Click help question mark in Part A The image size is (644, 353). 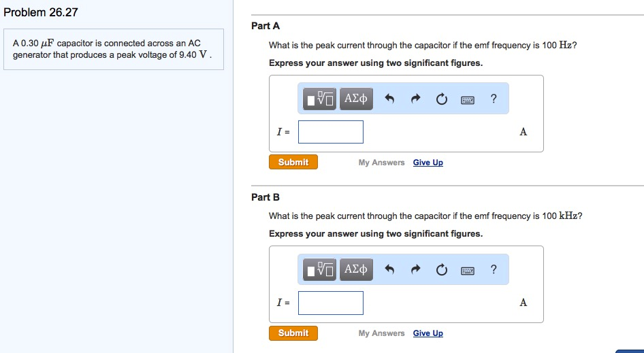[x=494, y=99]
